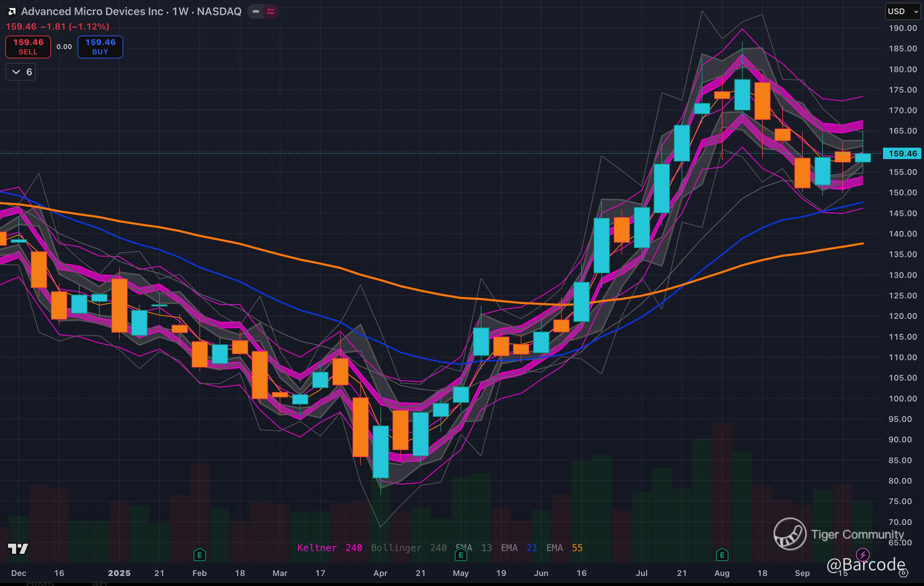Viewport: 924px width, 586px height.
Task: Expand the collapsed indicators legend showing 6
Action: click(21, 72)
